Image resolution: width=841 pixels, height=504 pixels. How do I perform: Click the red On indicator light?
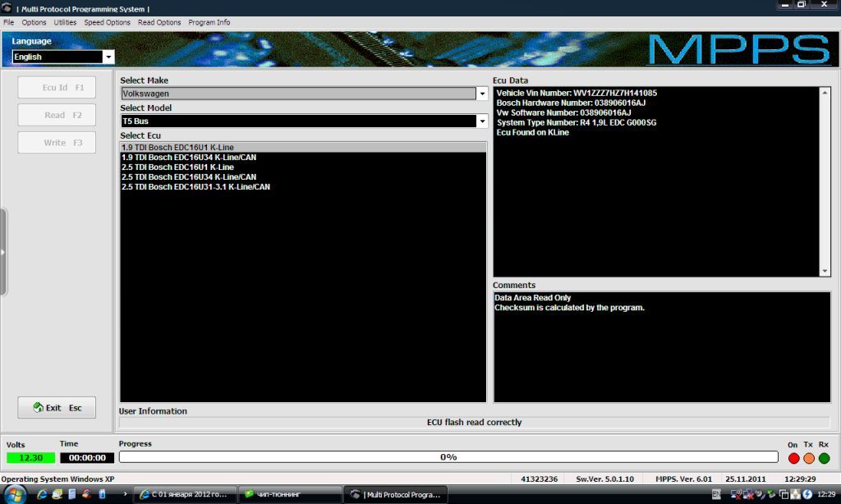tap(794, 458)
